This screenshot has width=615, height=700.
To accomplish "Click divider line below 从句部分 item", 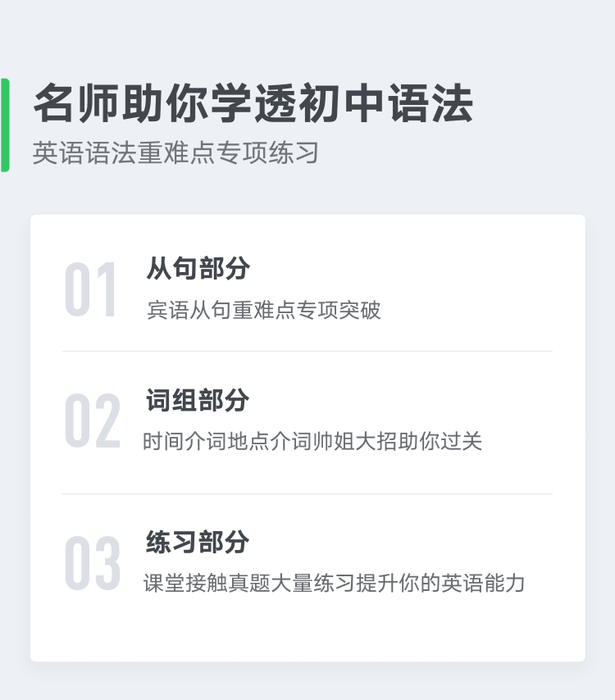I will pyautogui.click(x=307, y=352).
